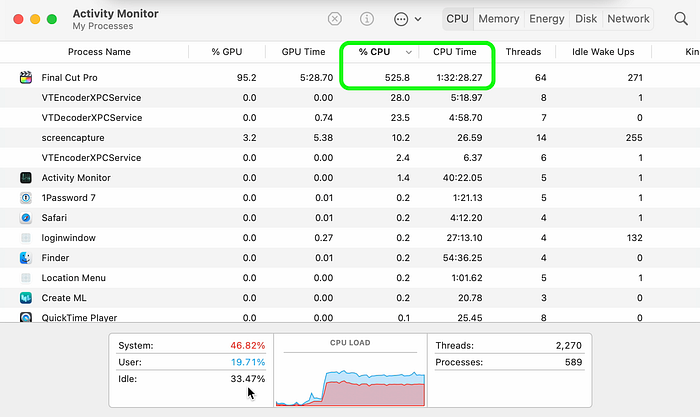Close the Activity Monitor window

pyautogui.click(x=18, y=19)
